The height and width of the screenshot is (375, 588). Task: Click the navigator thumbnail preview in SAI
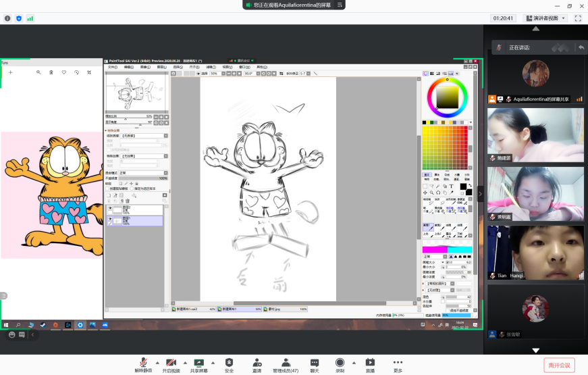pyautogui.click(x=137, y=93)
